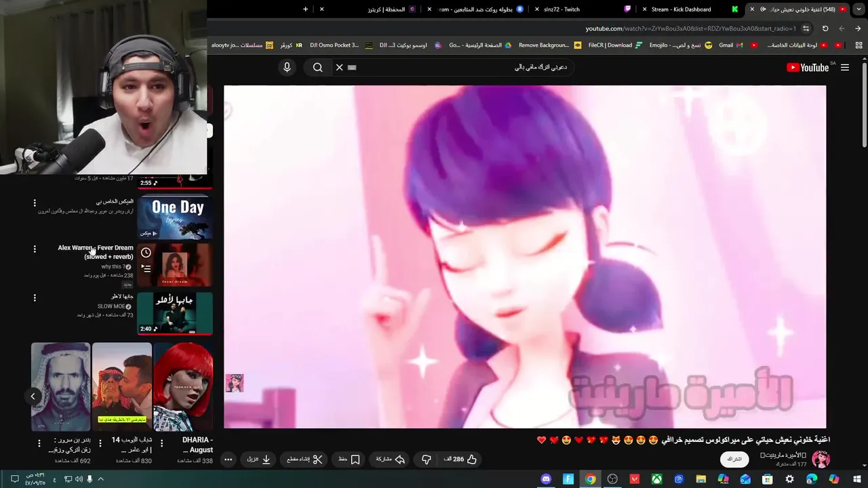Click the YouTube logo
Viewport: 868px width, 488px height.
pos(808,67)
